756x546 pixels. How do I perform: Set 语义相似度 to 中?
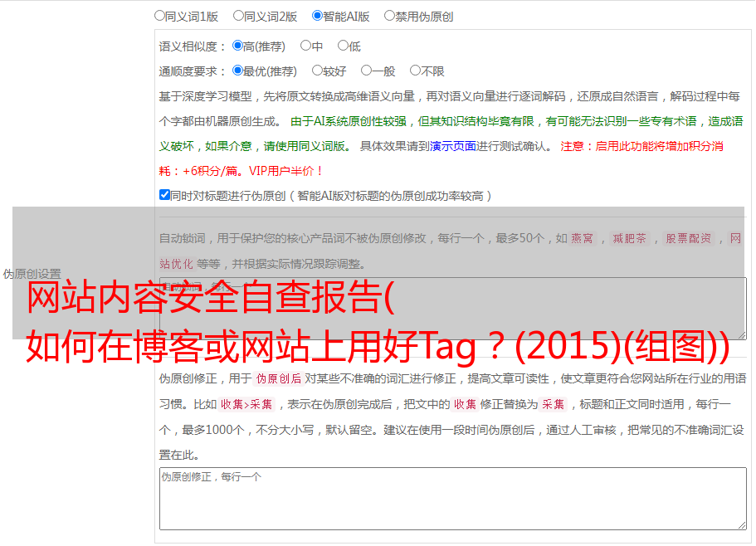[x=305, y=46]
